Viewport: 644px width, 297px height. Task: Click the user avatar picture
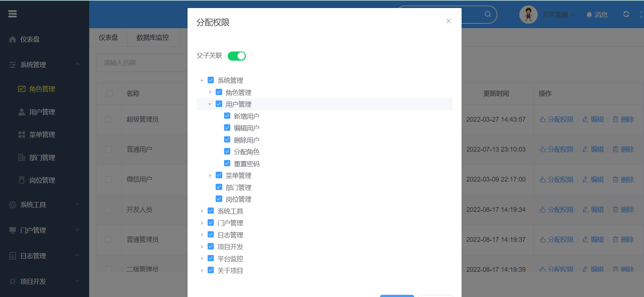coord(528,15)
